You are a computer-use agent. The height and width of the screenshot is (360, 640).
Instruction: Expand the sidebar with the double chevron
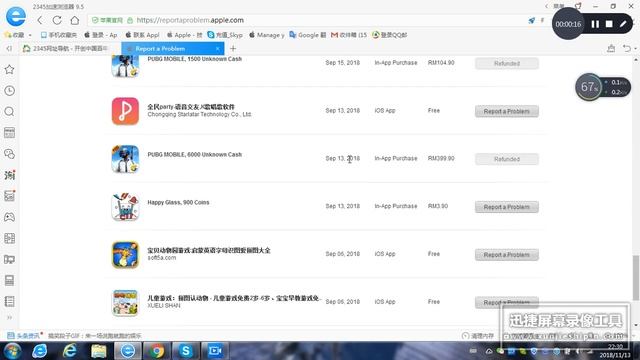[9, 318]
